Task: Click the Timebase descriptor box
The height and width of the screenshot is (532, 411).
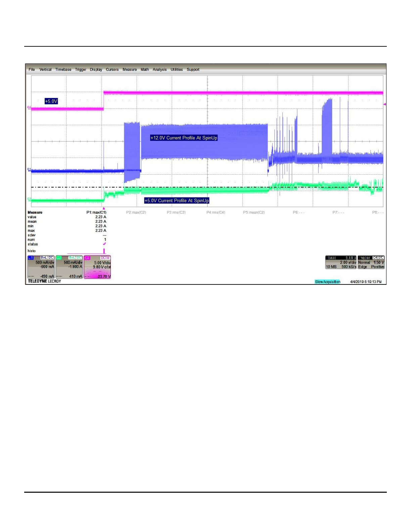Action: coord(341,262)
